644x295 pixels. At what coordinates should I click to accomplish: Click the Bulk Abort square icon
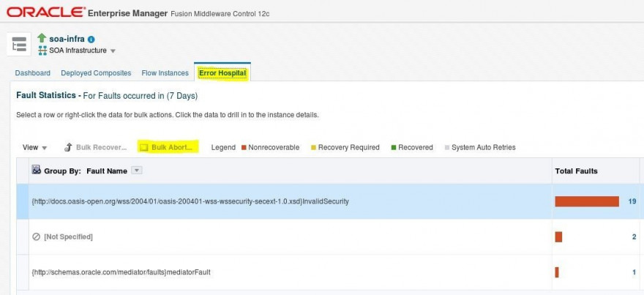click(x=143, y=148)
